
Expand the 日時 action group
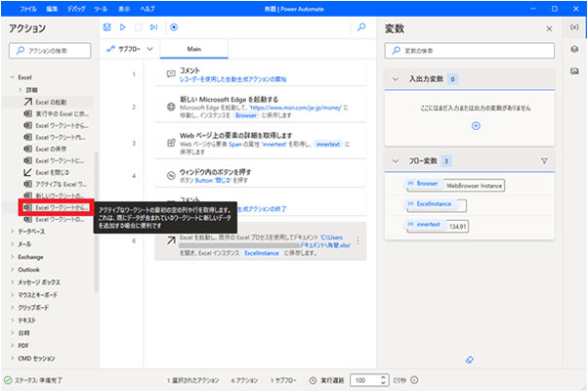pos(12,333)
